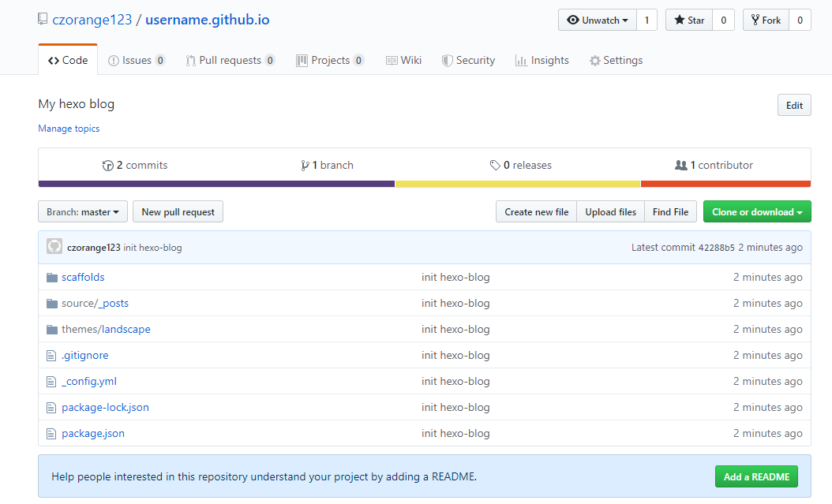Image resolution: width=832 pixels, height=504 pixels.
Task: Open the Unwatch notifications dropdown
Action: (x=598, y=21)
